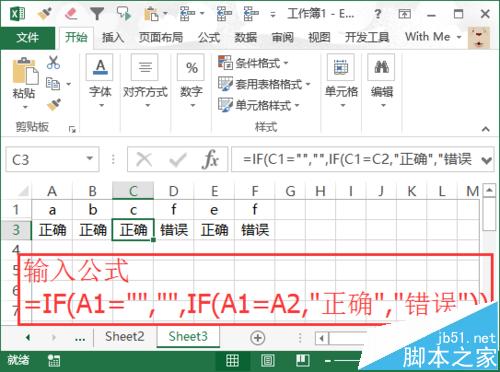Viewport: 500px width, 372px height.
Task: Show hidden sheet tabs with ellipsis
Action: (80, 339)
